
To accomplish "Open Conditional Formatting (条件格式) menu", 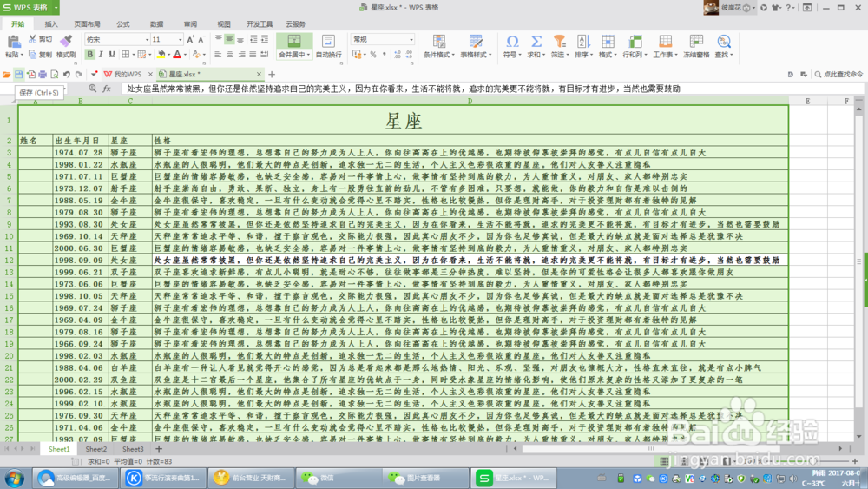I will click(x=438, y=46).
